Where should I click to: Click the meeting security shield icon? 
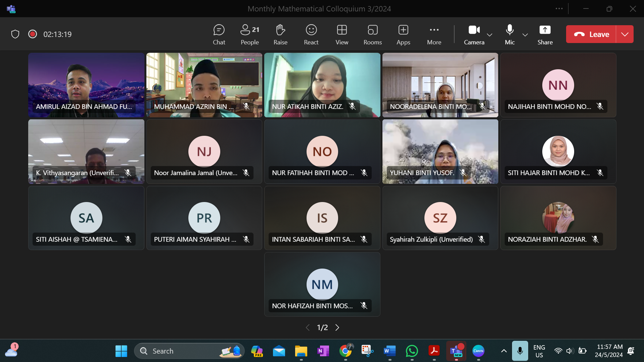click(x=15, y=34)
